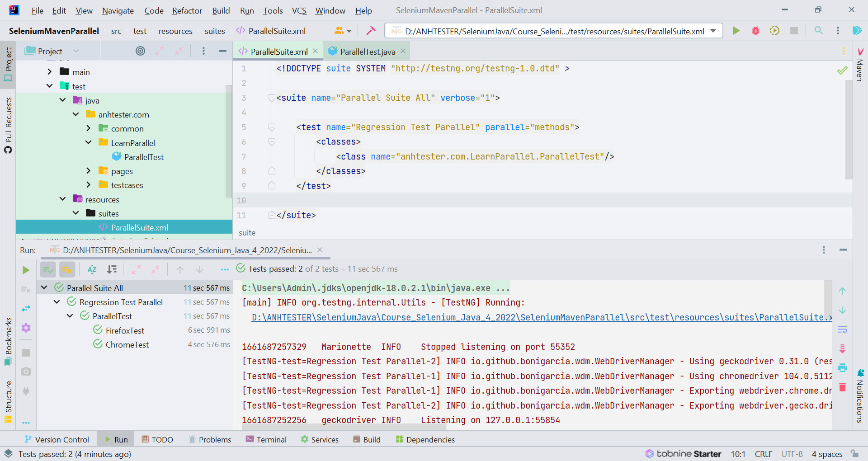Image resolution: width=868 pixels, height=461 pixels.
Task: Open Version Control tool window
Action: (x=57, y=439)
